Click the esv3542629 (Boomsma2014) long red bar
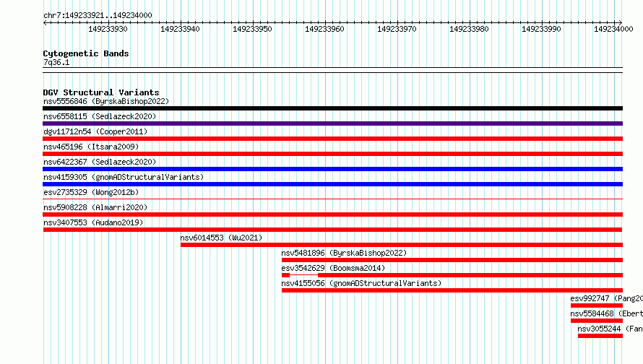 click(470, 275)
